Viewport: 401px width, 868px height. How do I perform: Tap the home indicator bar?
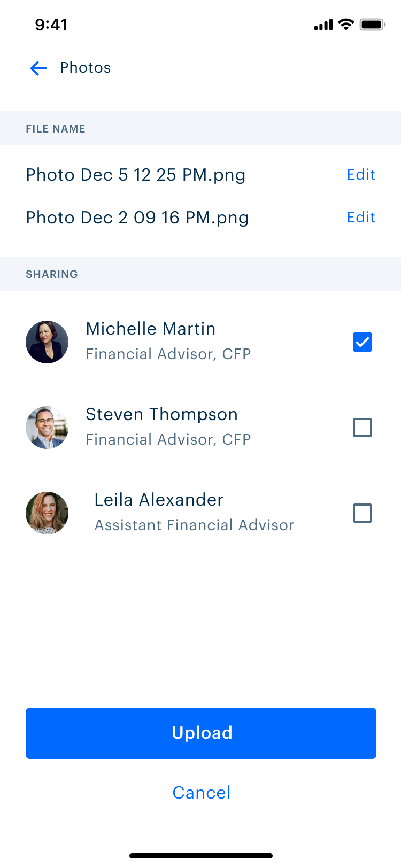pos(201,856)
